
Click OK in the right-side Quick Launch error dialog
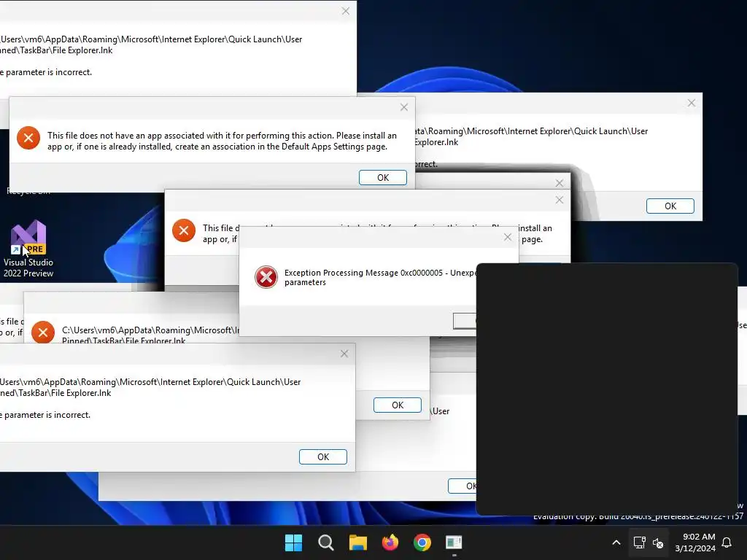tap(670, 206)
